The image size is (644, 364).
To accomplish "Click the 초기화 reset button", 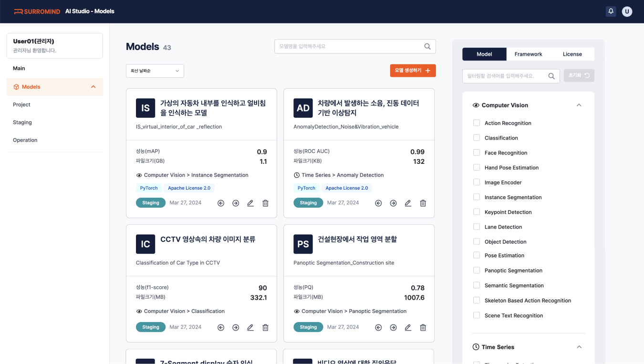I will point(579,75).
